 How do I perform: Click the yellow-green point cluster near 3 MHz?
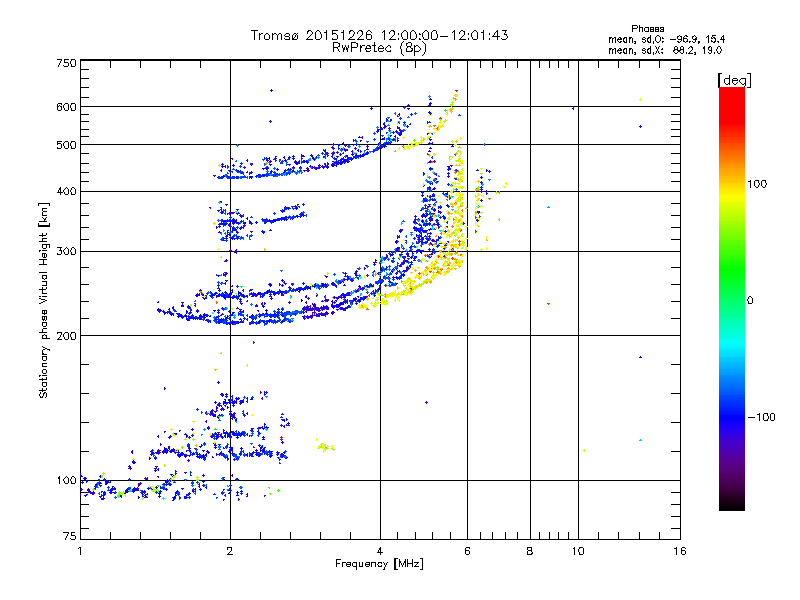(x=324, y=446)
